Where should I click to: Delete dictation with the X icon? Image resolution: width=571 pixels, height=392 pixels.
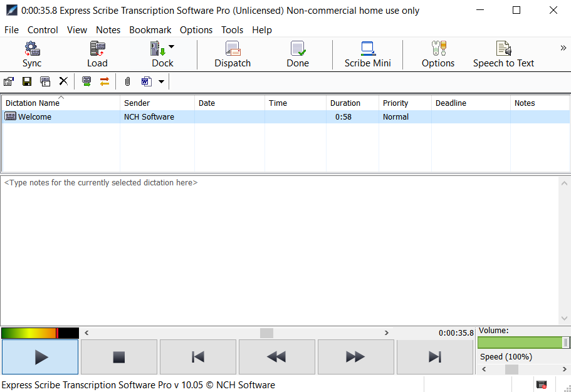[x=63, y=81]
